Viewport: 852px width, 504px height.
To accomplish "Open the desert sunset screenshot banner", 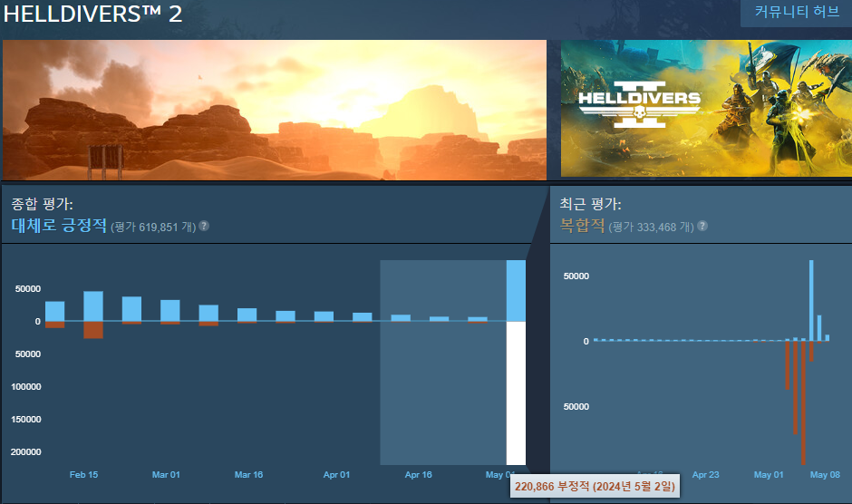I will (275, 110).
